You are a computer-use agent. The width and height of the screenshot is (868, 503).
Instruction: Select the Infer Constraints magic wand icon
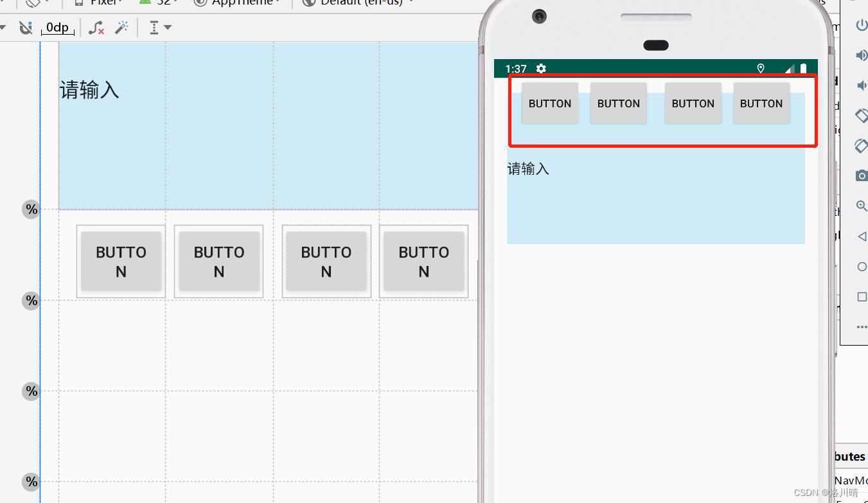(122, 27)
